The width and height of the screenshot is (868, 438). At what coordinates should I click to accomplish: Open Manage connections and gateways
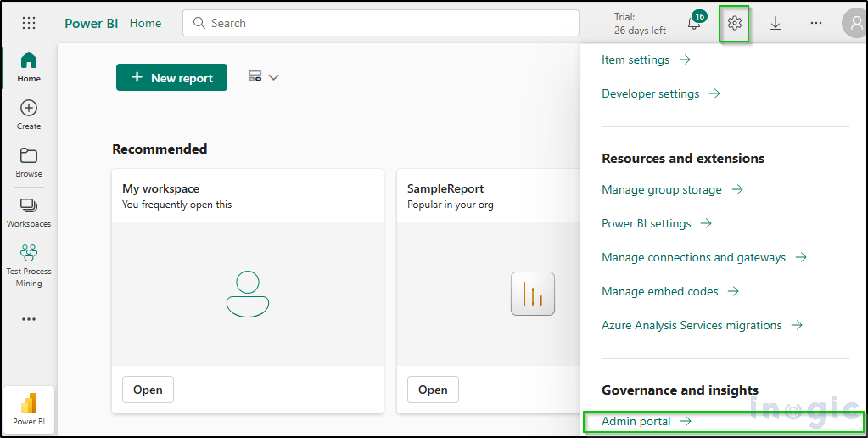704,257
